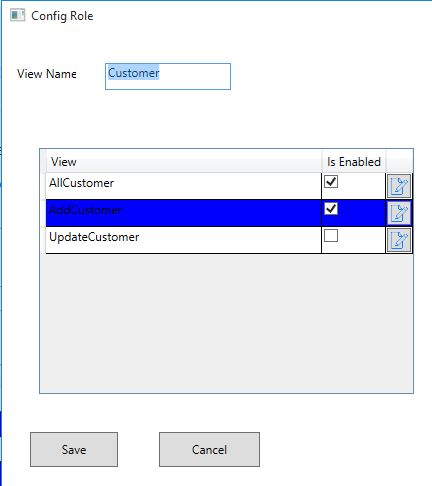Click the Is Enabled column header

(x=354, y=162)
